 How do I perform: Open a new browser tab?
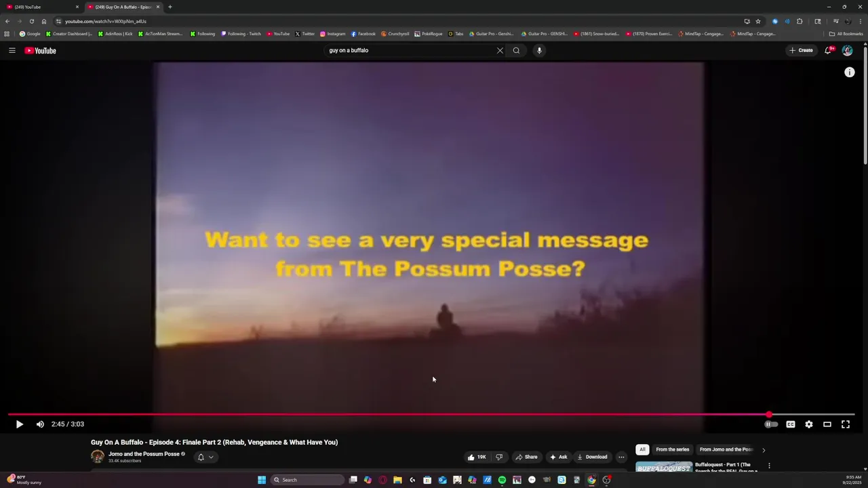coord(170,7)
